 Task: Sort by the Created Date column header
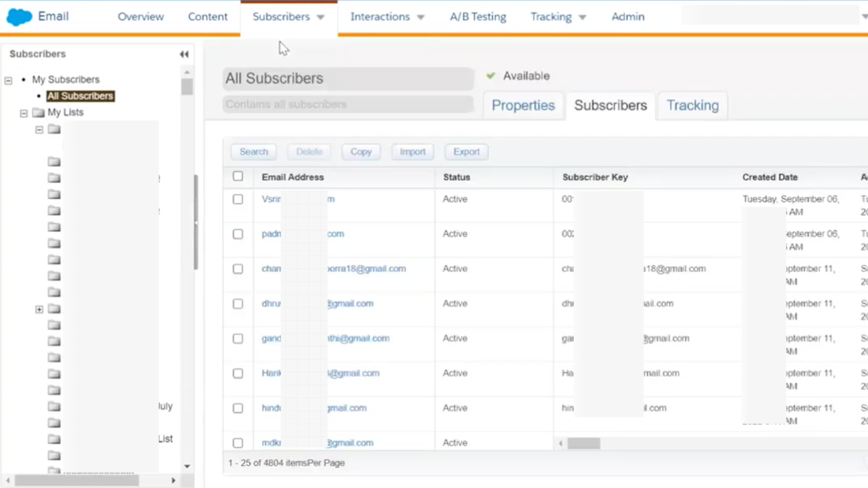(x=770, y=178)
